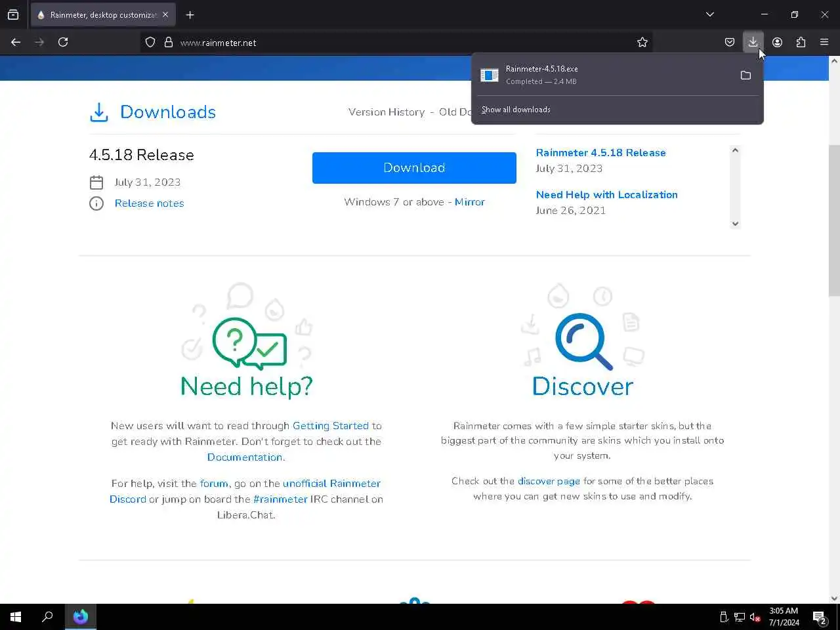Open Firefox View in the tab bar
The width and height of the screenshot is (840, 630).
pos(13,14)
